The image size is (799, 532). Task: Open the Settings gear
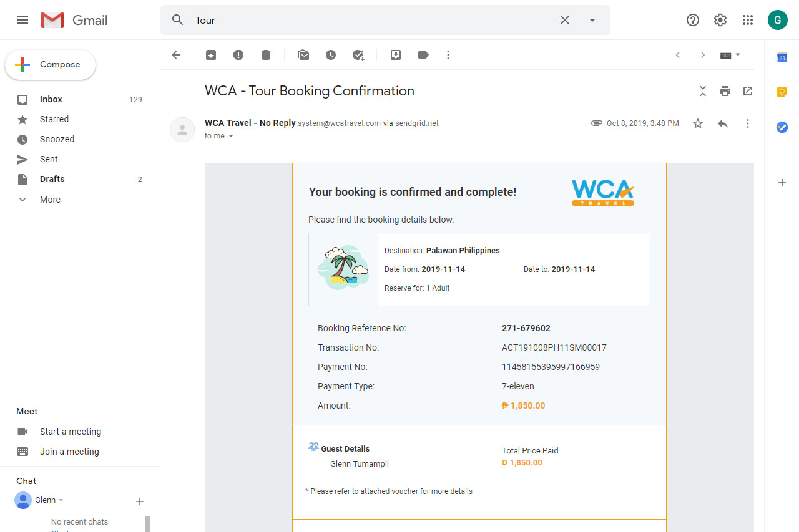(x=720, y=20)
